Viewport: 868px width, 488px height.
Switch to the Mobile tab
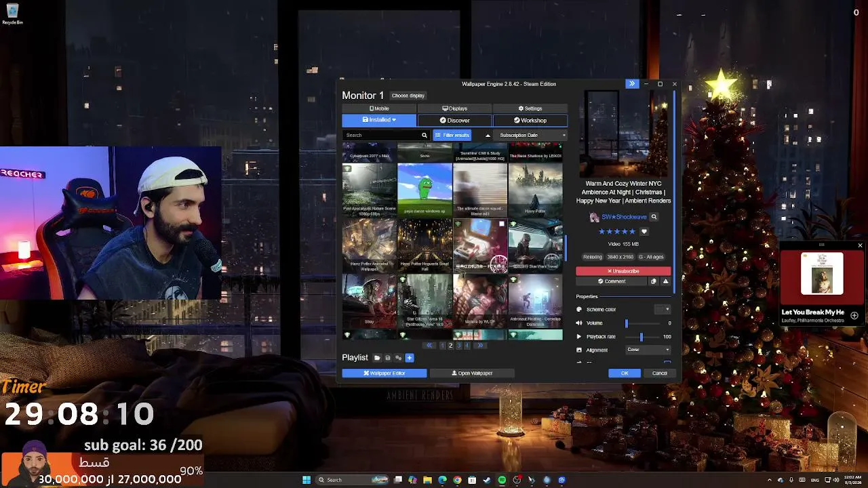(x=379, y=108)
